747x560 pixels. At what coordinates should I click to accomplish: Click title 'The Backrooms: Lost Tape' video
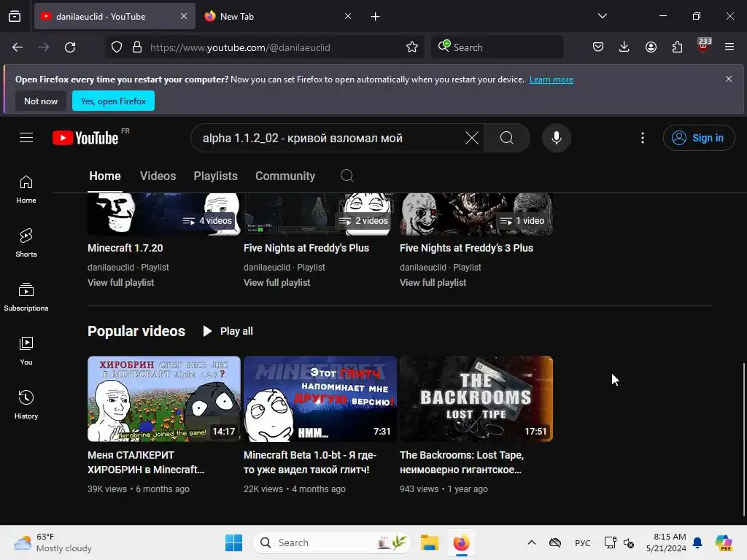click(462, 462)
